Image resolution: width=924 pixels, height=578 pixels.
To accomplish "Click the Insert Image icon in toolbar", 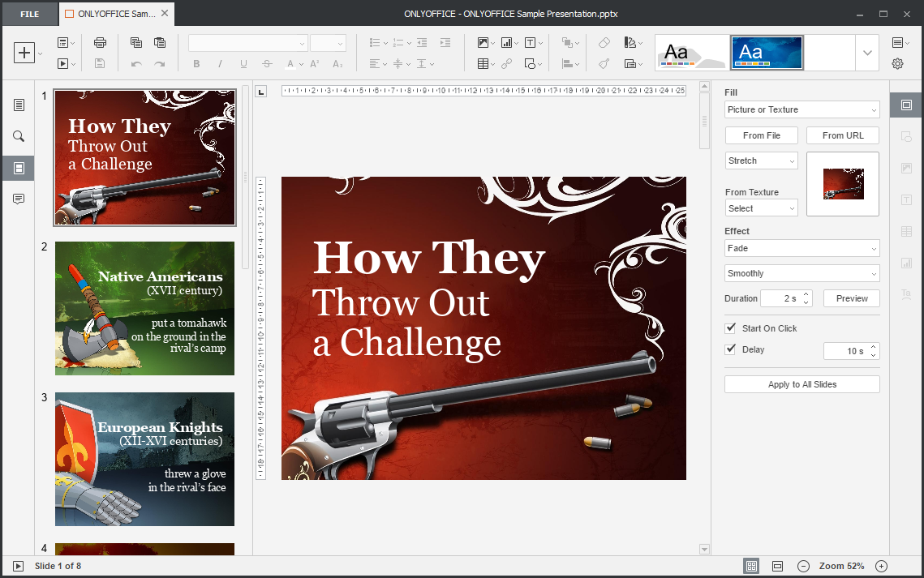I will tap(483, 43).
